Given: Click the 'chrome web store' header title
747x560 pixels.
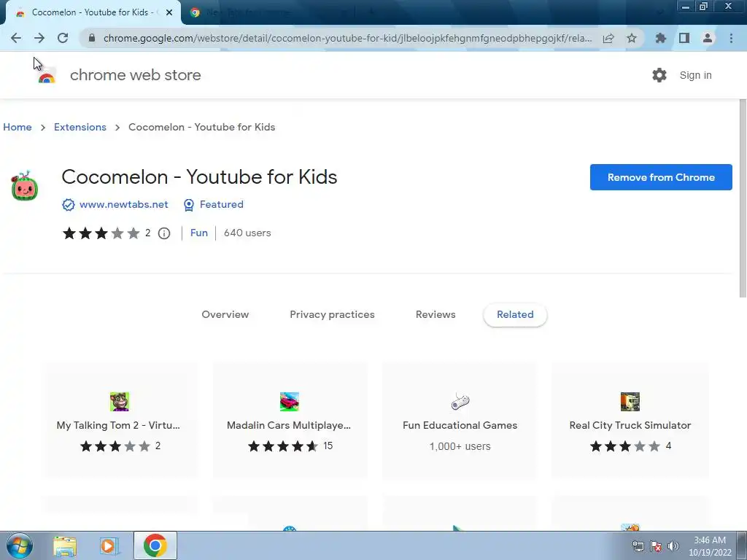Looking at the screenshot, I should tap(135, 75).
